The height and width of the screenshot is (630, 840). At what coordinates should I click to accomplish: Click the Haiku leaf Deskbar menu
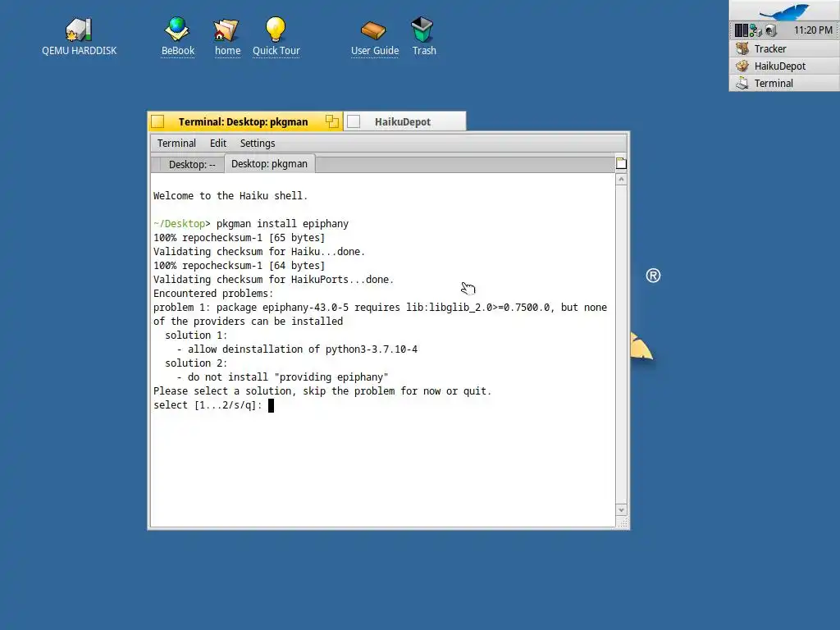(784, 10)
